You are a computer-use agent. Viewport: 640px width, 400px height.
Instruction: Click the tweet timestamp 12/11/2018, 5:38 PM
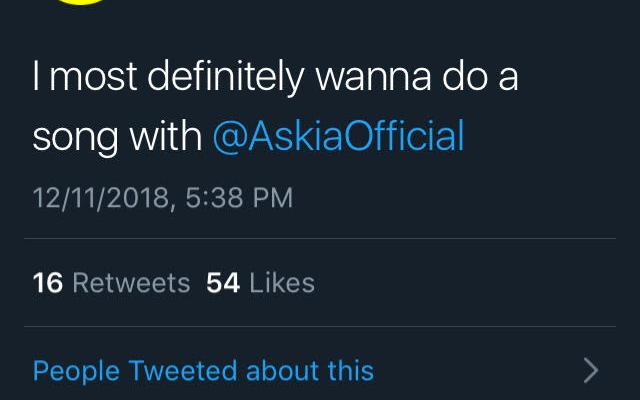pos(162,197)
